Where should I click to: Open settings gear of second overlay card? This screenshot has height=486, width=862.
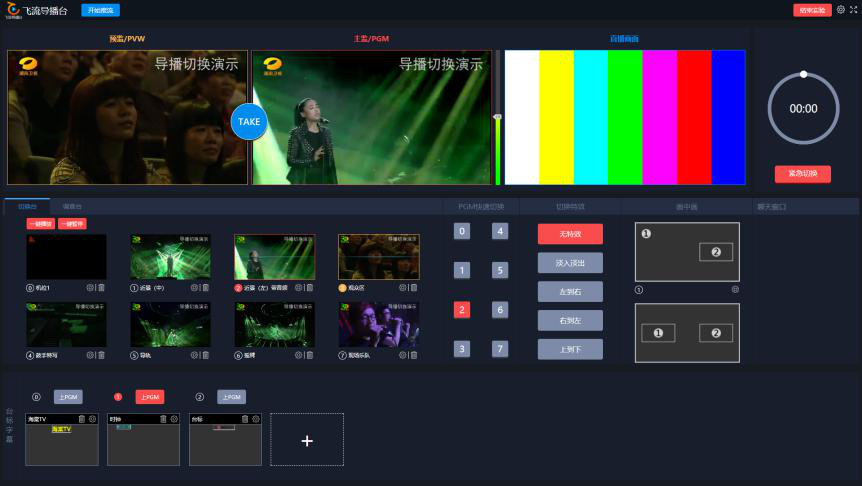point(174,419)
